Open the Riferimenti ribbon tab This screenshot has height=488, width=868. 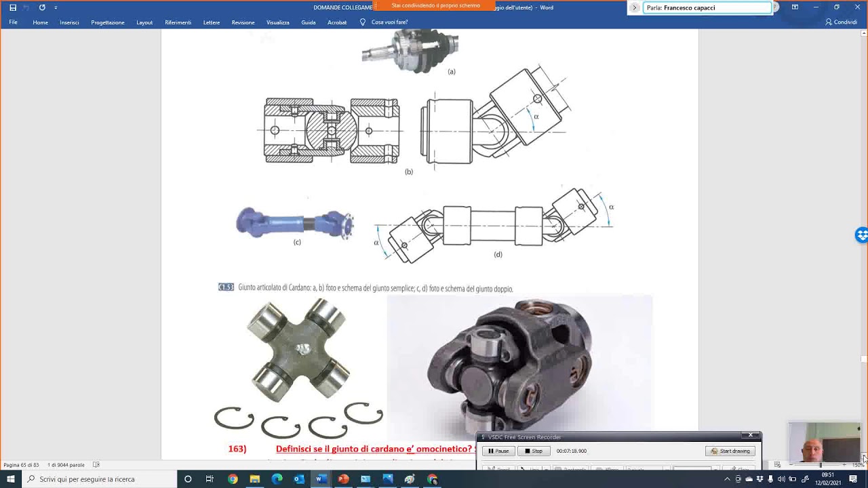click(178, 22)
